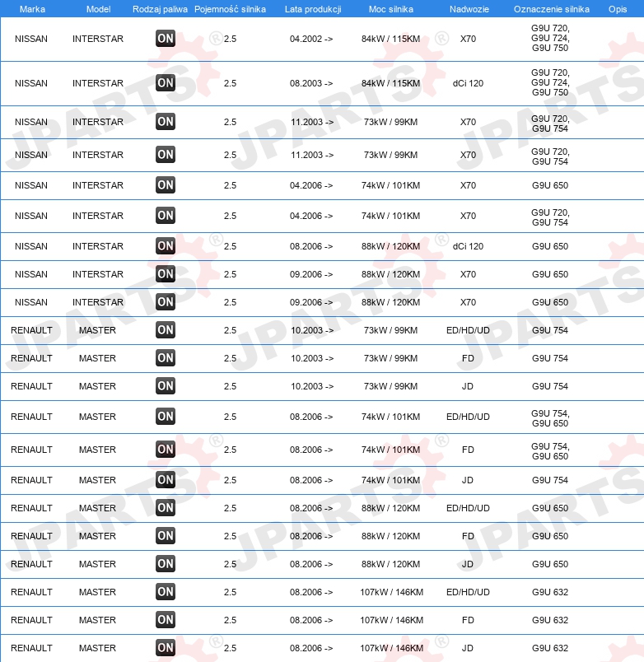Viewport: 644px width, 662px height.
Task: Click ON badge in Master 74kW ED/HD/UD row
Action: point(165,417)
